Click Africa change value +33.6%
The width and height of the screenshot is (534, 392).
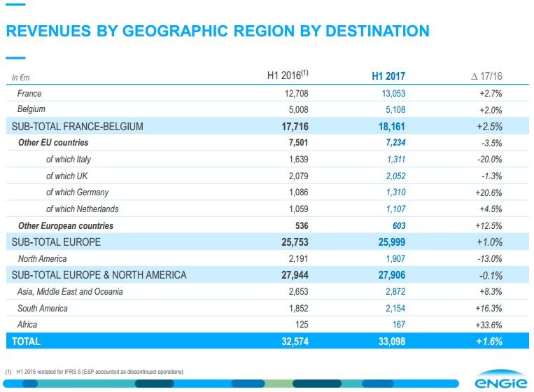click(x=489, y=325)
